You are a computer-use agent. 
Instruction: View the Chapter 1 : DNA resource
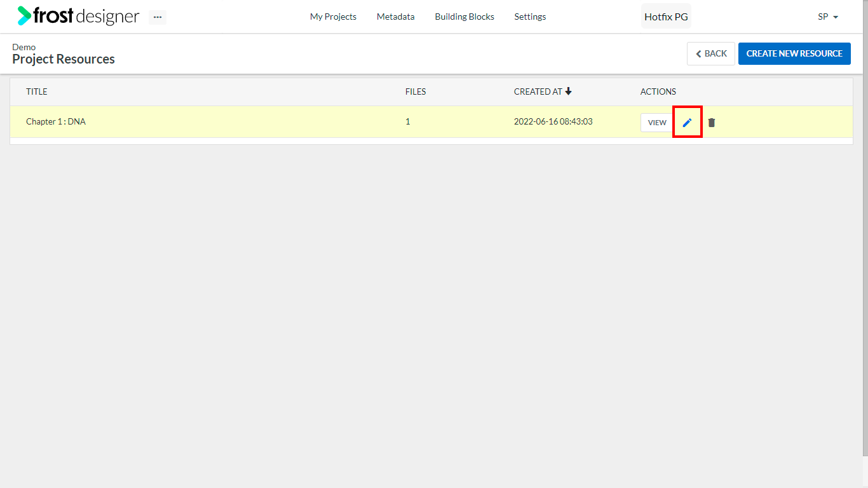pyautogui.click(x=657, y=123)
